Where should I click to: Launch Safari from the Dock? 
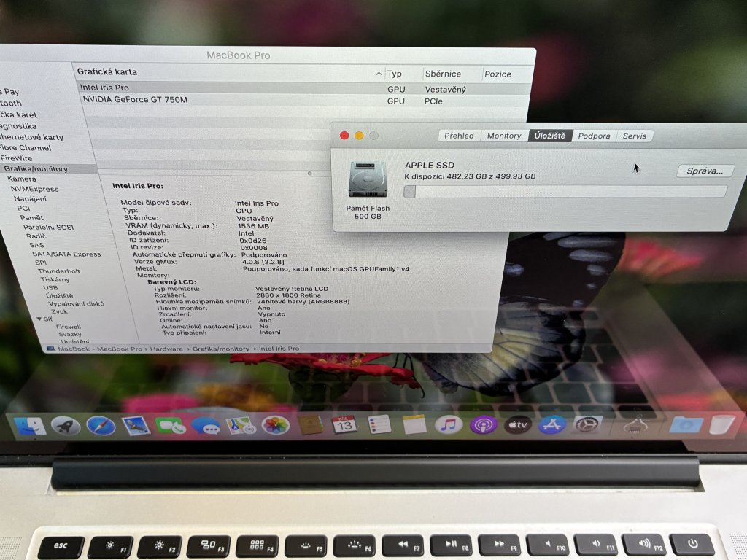[101, 426]
